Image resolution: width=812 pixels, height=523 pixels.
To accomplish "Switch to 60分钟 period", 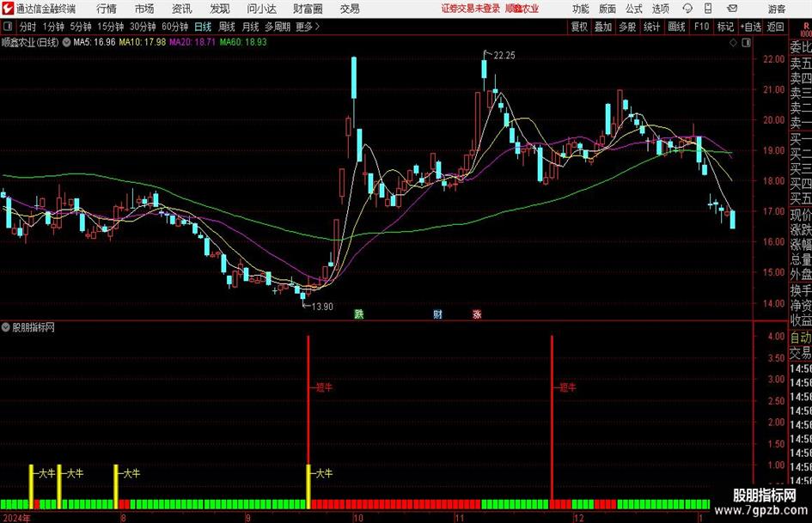I will click(175, 27).
